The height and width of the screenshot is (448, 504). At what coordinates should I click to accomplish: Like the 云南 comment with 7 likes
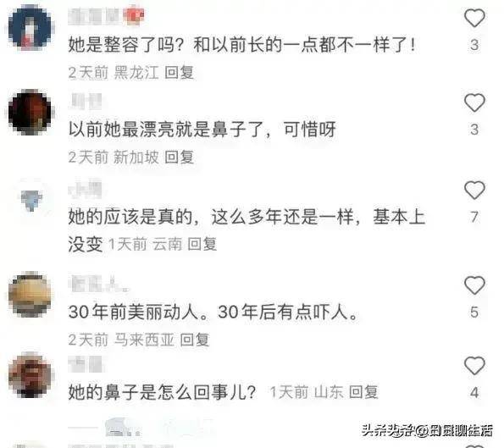click(x=474, y=191)
